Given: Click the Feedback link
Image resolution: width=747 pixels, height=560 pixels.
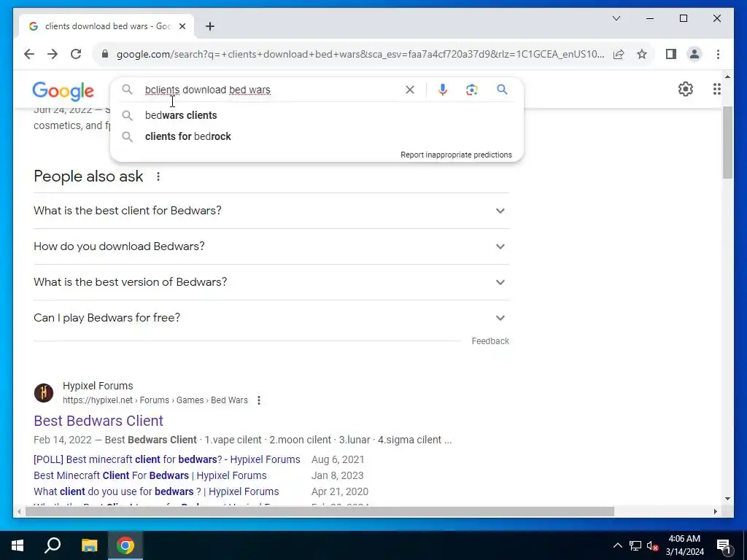Looking at the screenshot, I should click(x=490, y=341).
